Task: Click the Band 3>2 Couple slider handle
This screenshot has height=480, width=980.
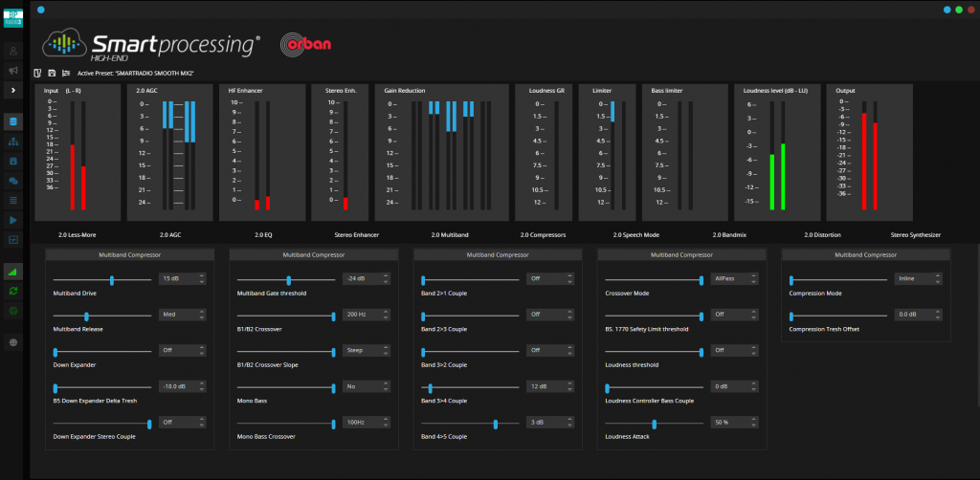Action: [423, 352]
